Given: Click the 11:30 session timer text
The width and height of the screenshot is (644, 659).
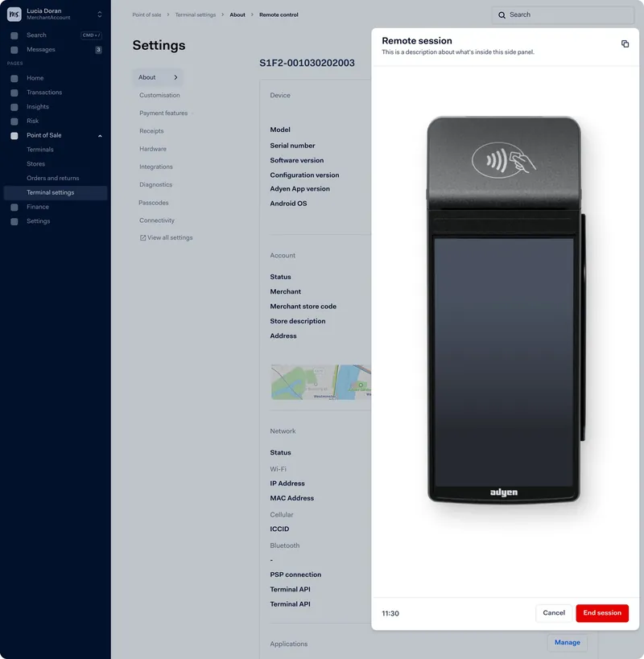Looking at the screenshot, I should coord(390,614).
